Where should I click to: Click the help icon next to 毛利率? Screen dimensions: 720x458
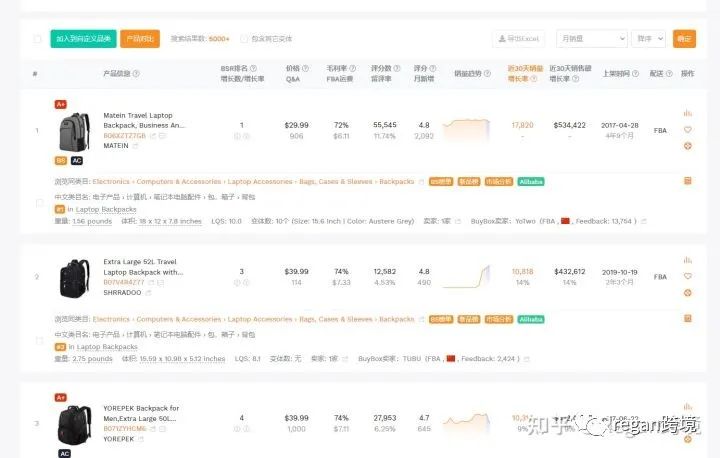[x=353, y=68]
